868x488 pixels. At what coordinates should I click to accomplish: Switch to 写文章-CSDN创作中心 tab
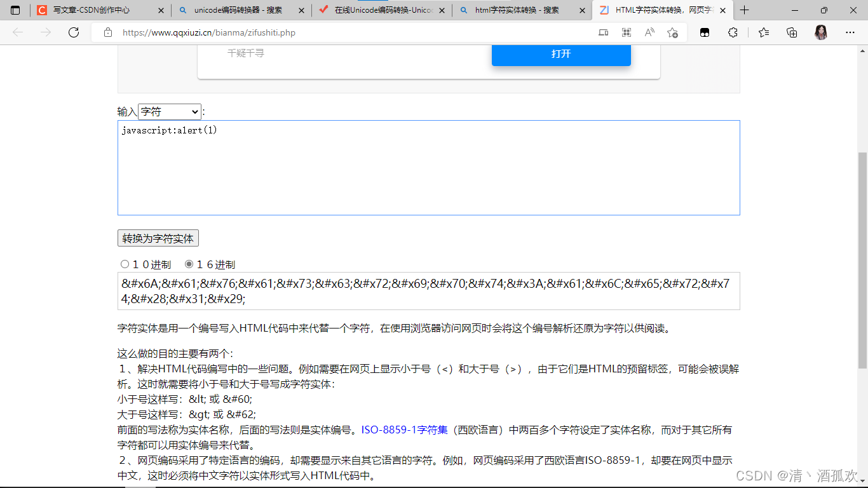[100, 10]
